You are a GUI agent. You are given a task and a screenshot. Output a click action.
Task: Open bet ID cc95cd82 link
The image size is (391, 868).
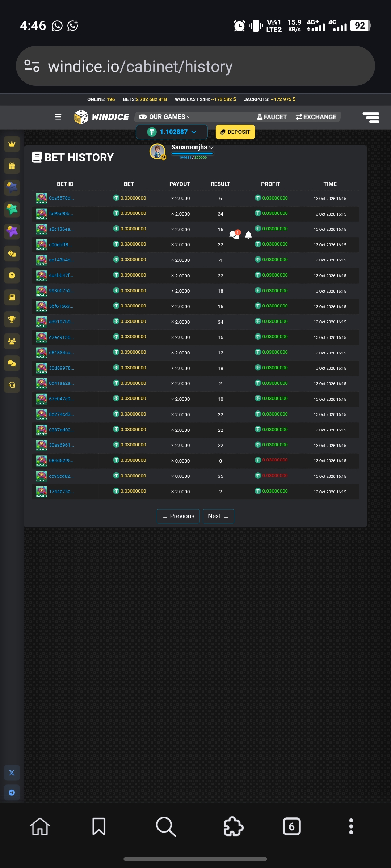[x=62, y=476]
